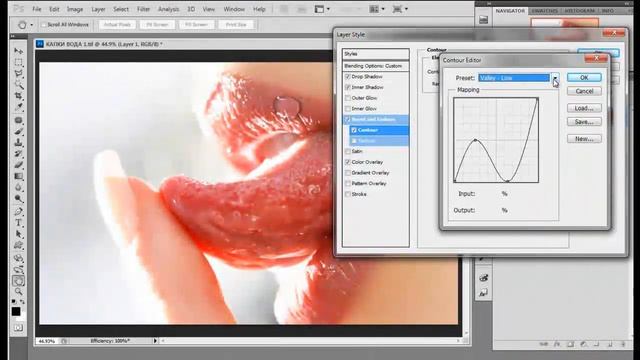Check the Outer Glow style

pos(348,98)
